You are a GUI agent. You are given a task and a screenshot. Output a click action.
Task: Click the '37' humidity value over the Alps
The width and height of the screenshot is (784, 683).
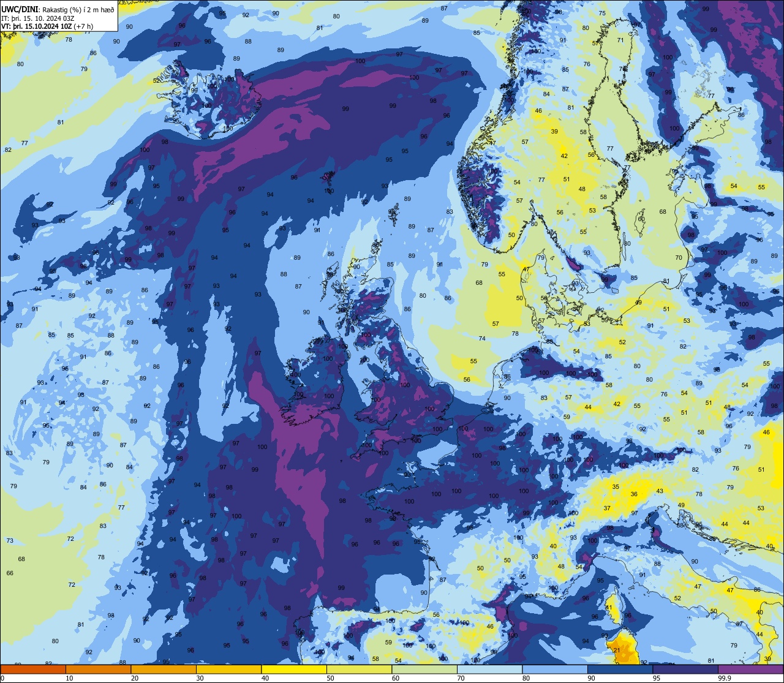607,508
